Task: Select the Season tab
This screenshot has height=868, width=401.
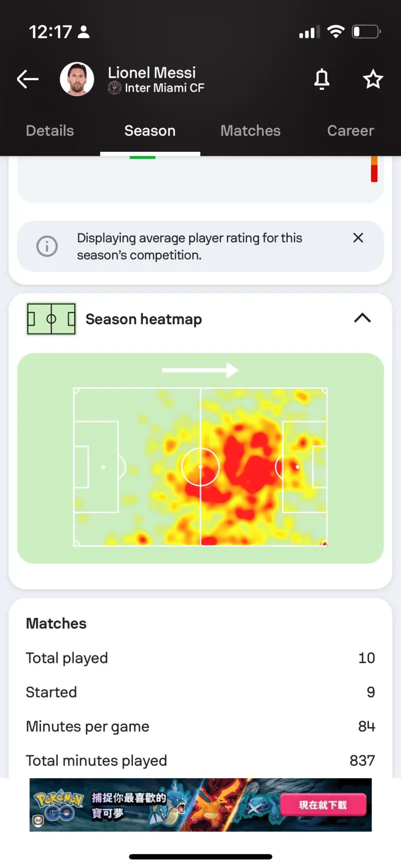Action: [x=150, y=131]
